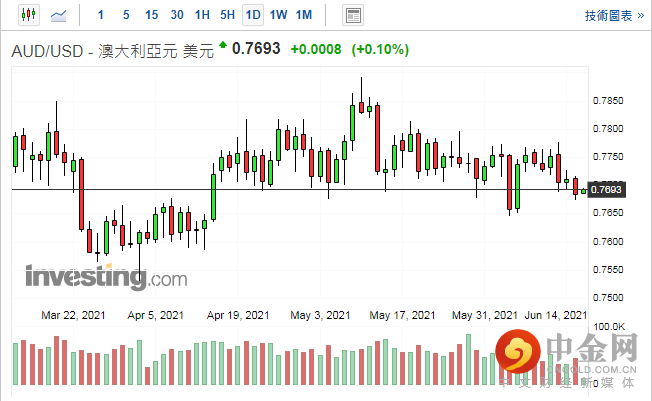Viewport: 652px width, 401px height.
Task: Open the chart layout table icon
Action: click(x=353, y=15)
